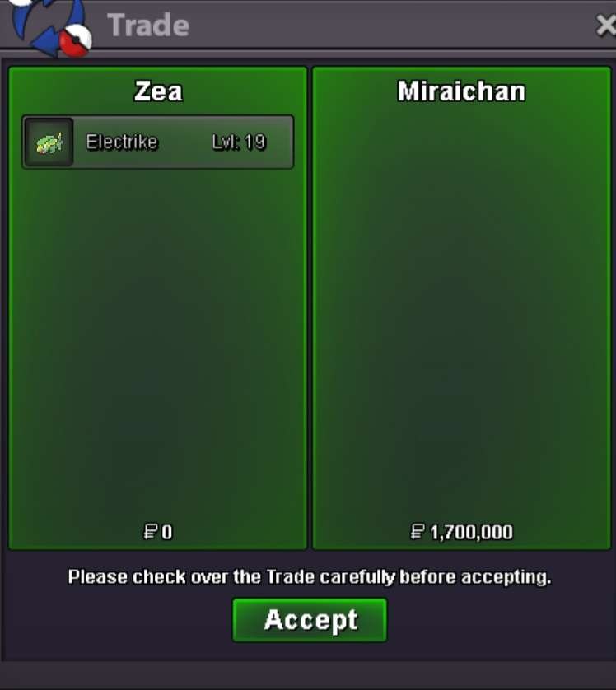Click empty area in Zea's offer panel
This screenshot has width=616, height=690.
point(158,343)
